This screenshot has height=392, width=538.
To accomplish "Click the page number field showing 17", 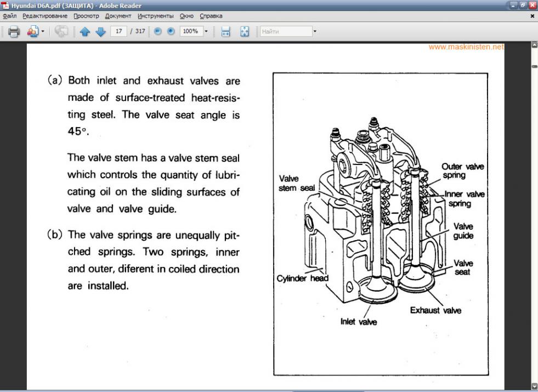I will [118, 31].
